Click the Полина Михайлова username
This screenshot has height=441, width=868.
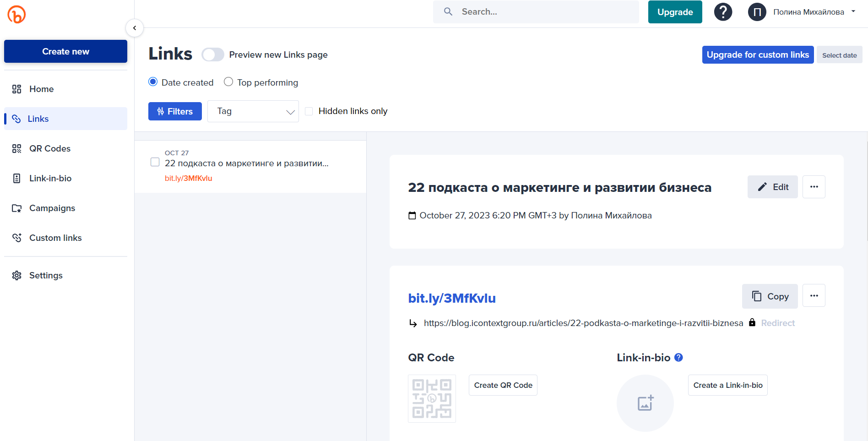point(808,12)
